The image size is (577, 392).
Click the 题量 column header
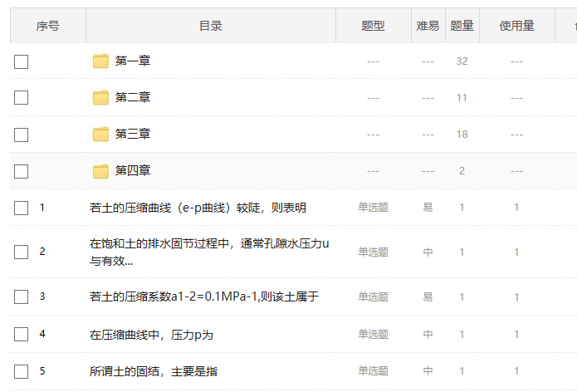[462, 26]
